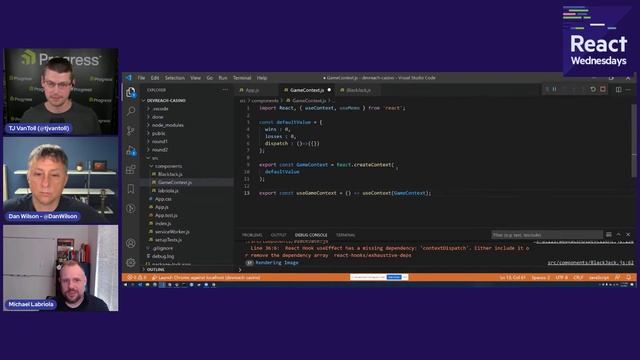The width and height of the screenshot is (640, 360).
Task: Switch to the Terminal panel tab
Action: (x=345, y=235)
